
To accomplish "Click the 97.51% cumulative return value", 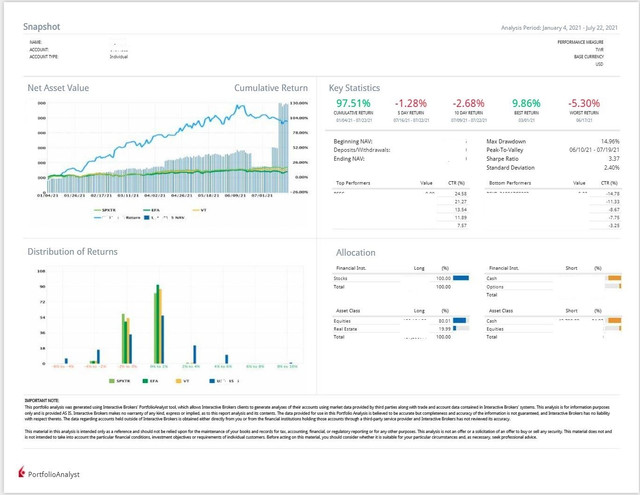I will tap(353, 103).
